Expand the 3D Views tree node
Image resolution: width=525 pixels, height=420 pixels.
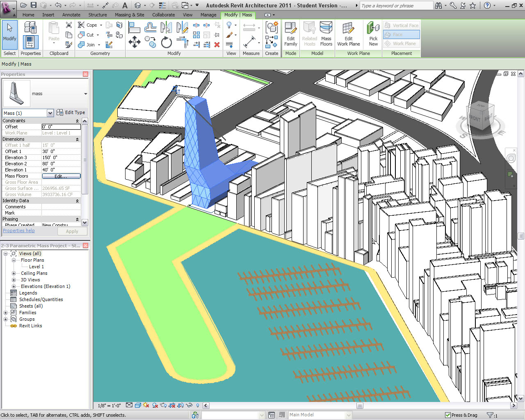tap(14, 280)
